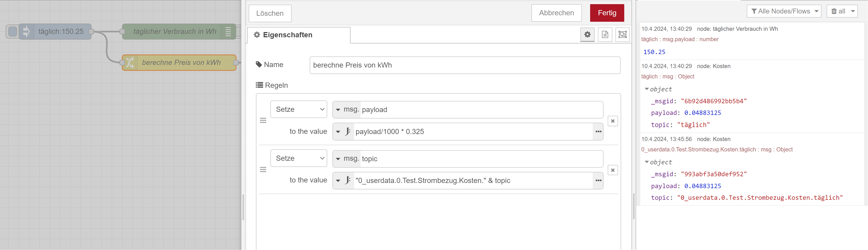Trigger the täglich:150.25 inject node button

(12, 31)
